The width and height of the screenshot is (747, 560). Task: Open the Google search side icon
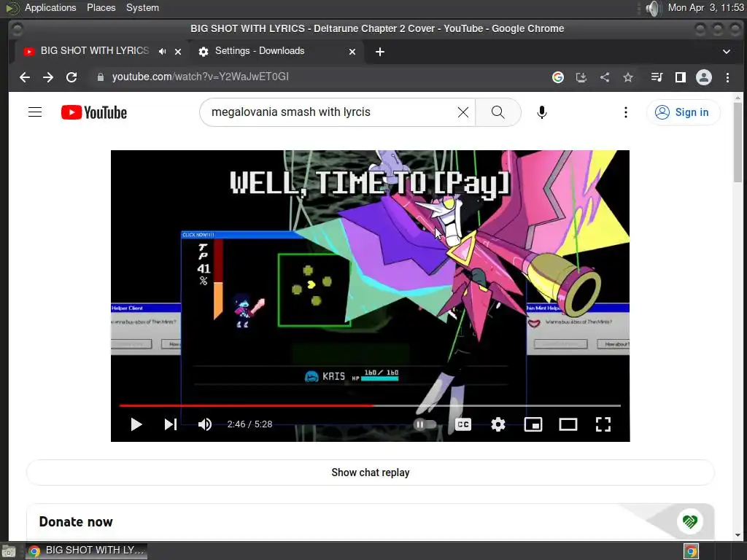[x=558, y=77]
